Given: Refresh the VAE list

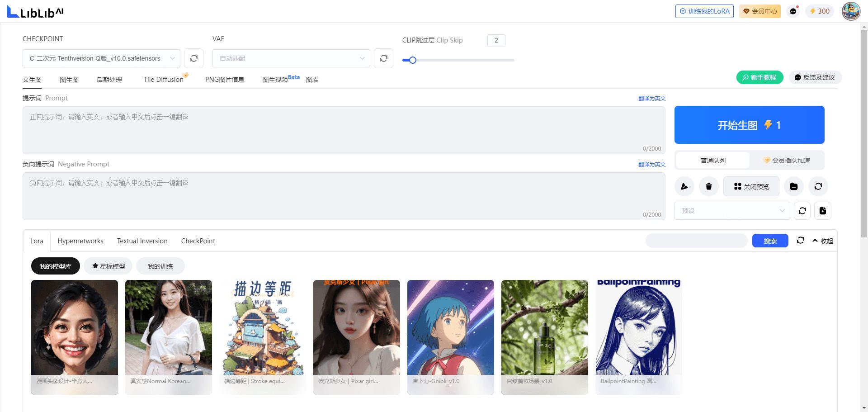Looking at the screenshot, I should pyautogui.click(x=384, y=58).
